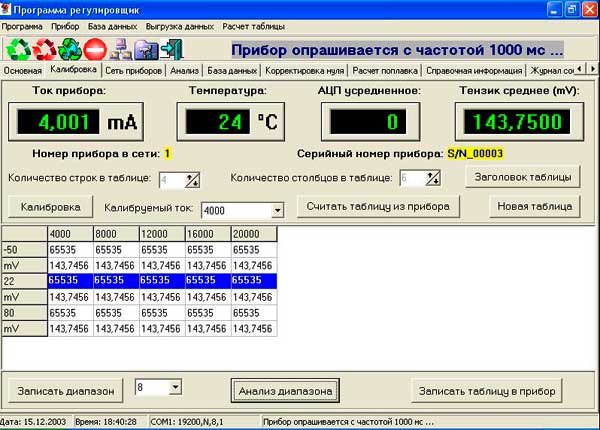Viewport: 600px width, 430px height.
Task: Click the green recycle arrows toolbar icon
Action: point(17,48)
